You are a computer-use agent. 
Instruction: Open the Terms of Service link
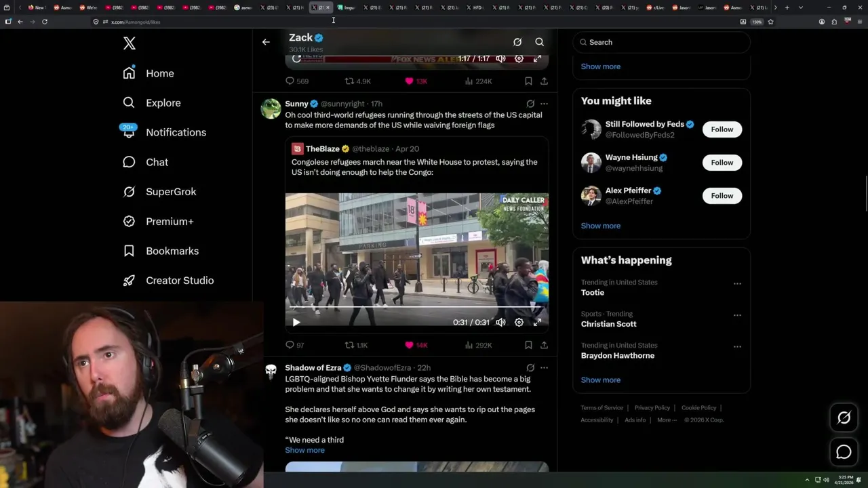point(602,408)
